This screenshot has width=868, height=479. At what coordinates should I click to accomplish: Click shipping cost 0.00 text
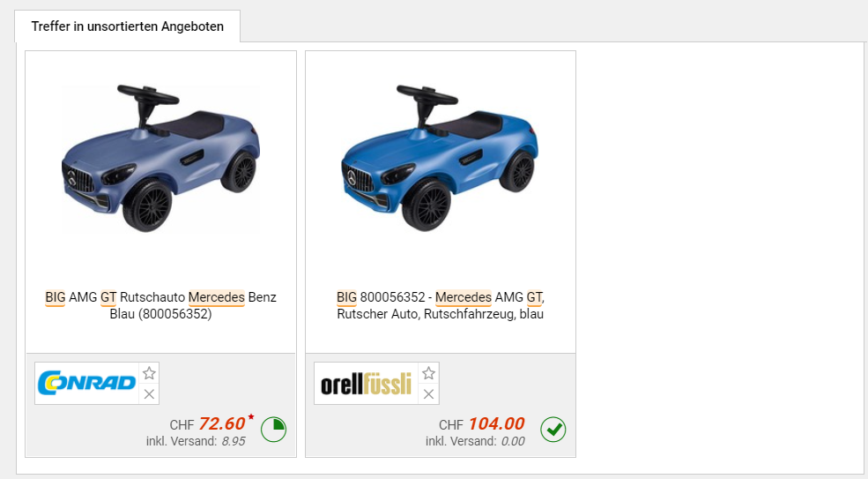pos(513,442)
